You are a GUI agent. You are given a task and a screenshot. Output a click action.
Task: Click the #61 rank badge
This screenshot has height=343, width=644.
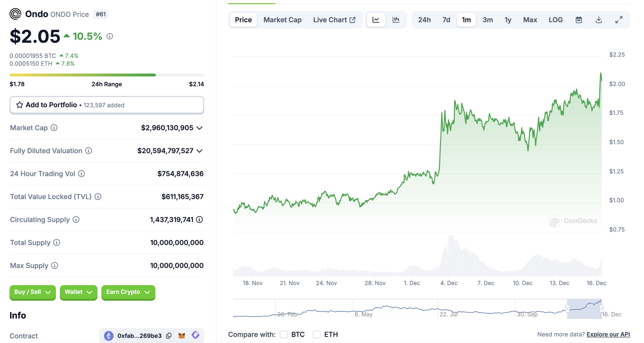point(101,14)
